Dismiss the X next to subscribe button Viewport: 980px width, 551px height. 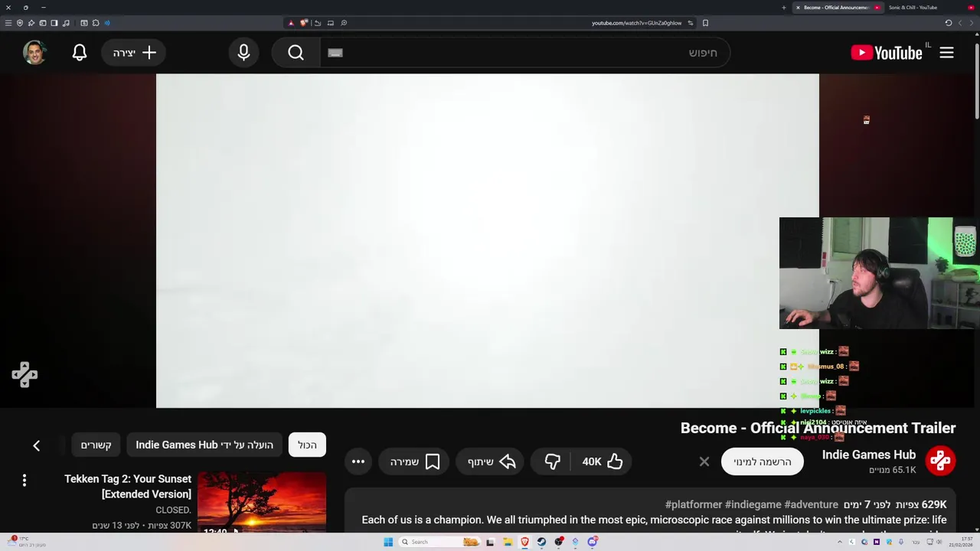[704, 461]
